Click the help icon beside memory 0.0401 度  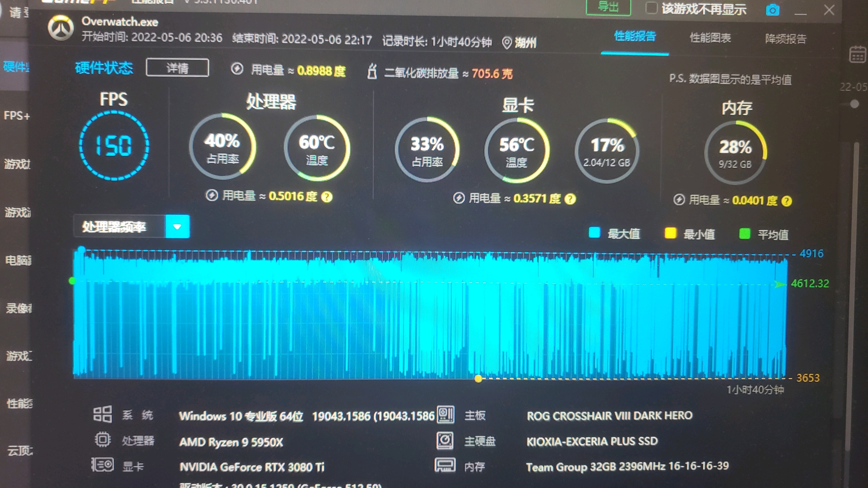786,201
